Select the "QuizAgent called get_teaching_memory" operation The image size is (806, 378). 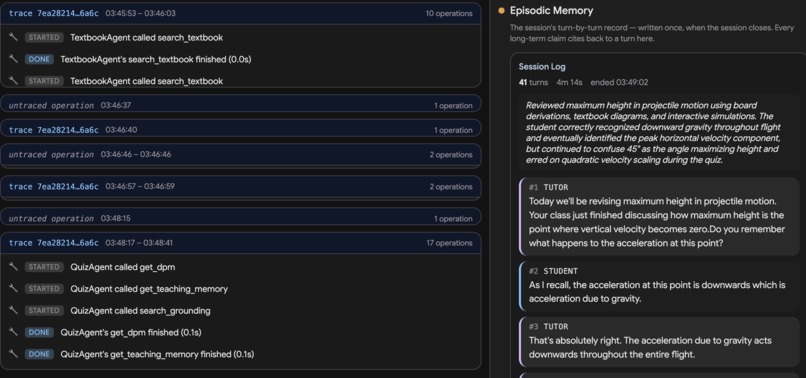[x=241, y=289]
